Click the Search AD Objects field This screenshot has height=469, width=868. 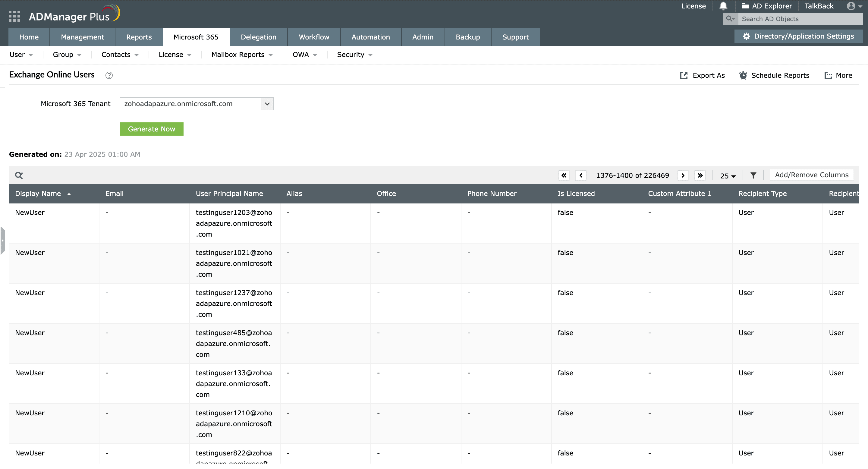click(x=800, y=19)
